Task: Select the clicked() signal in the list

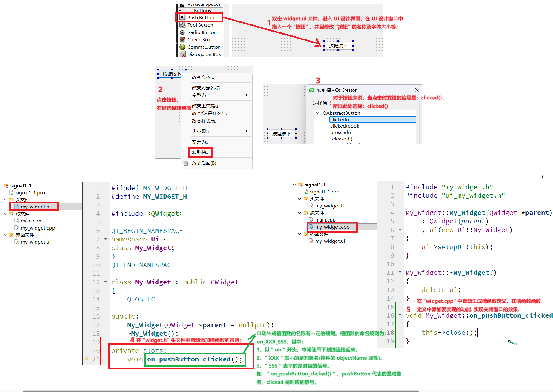Action: (372, 120)
